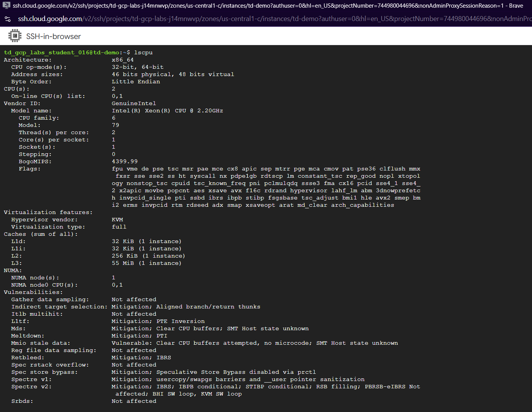Click the terminal window icon in title bar
Viewport: 532px width, 412px height.
(6, 5)
